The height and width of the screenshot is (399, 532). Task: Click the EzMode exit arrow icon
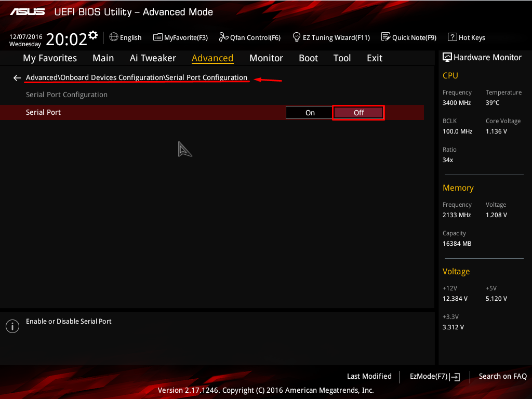point(455,377)
